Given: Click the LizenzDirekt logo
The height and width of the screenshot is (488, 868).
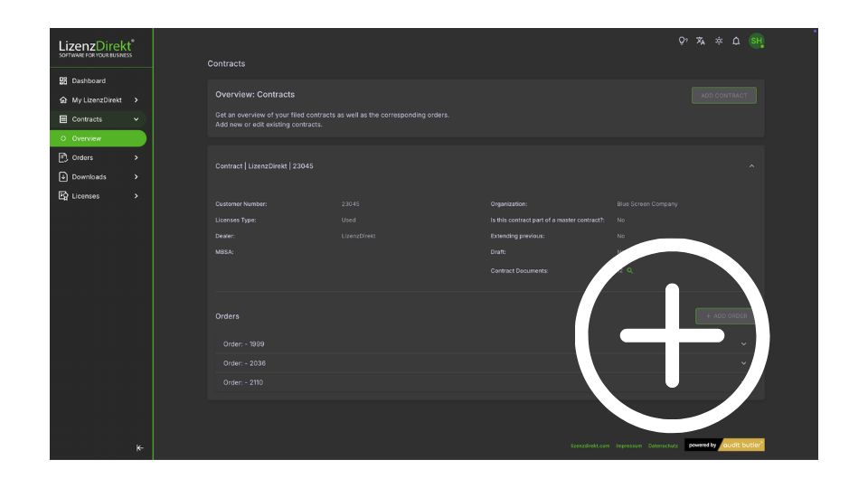Looking at the screenshot, I should 97,48.
